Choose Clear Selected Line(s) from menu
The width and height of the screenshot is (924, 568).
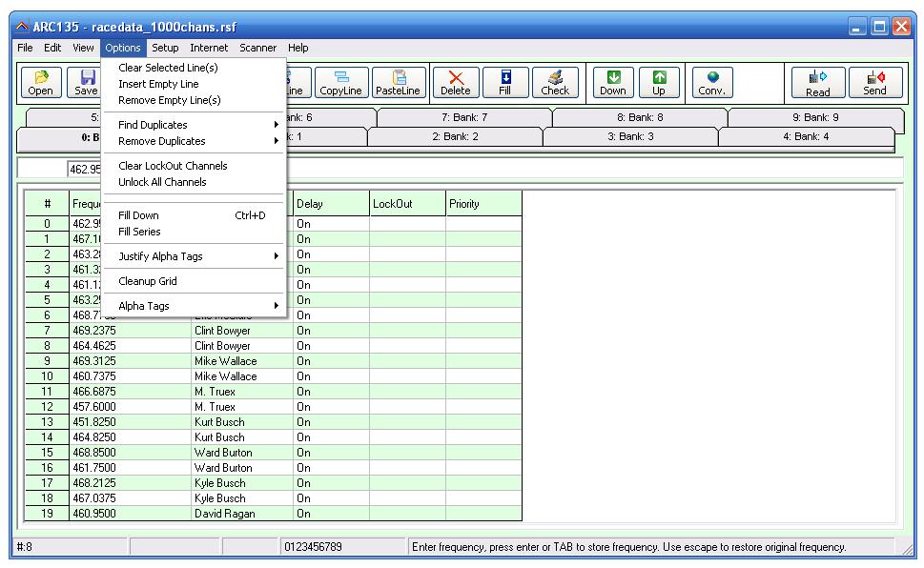(x=195, y=68)
